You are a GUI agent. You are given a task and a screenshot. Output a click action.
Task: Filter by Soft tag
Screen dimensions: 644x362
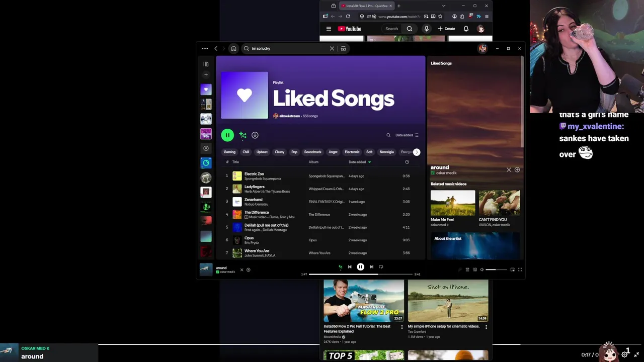pos(369,152)
